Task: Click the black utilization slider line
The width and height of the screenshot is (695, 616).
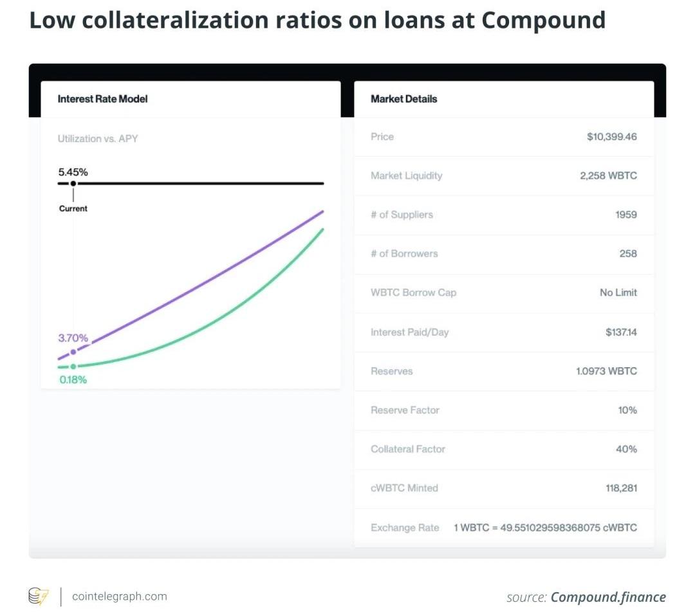Action: [x=199, y=183]
